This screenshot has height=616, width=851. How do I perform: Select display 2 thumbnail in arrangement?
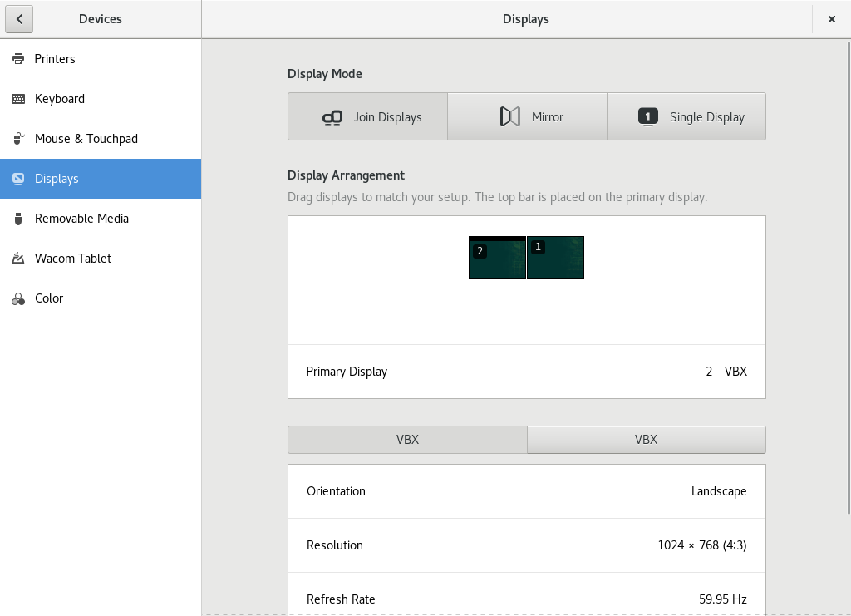click(497, 259)
